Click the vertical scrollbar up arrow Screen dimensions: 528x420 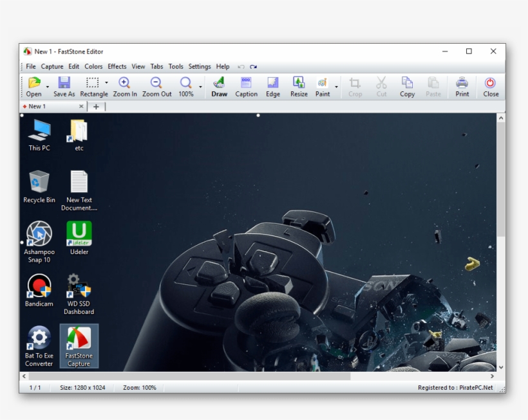[501, 118]
